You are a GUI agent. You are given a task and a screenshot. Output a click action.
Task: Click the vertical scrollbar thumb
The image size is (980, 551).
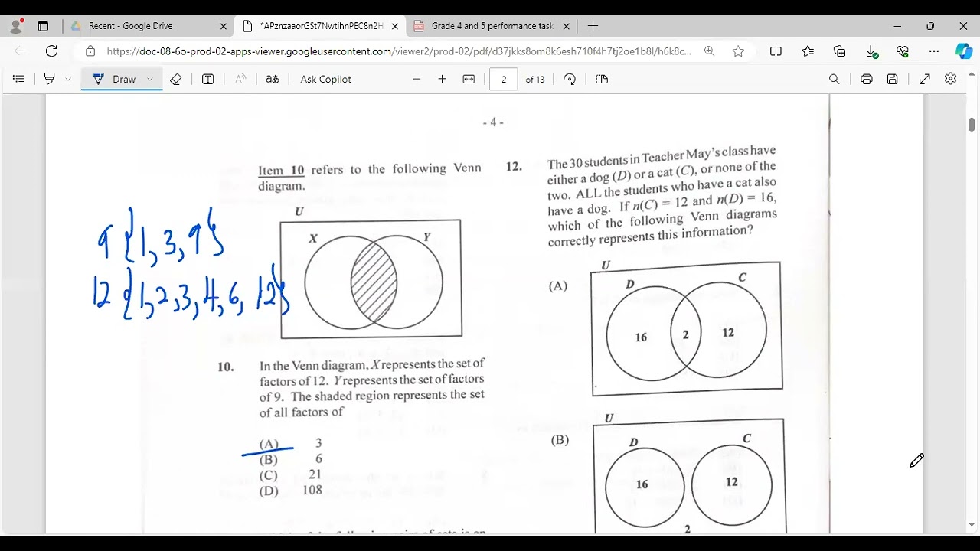pyautogui.click(x=972, y=124)
